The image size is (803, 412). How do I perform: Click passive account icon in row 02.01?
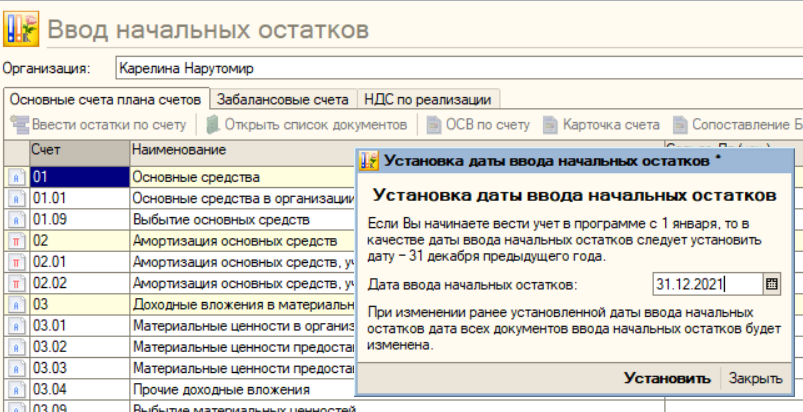[16, 262]
